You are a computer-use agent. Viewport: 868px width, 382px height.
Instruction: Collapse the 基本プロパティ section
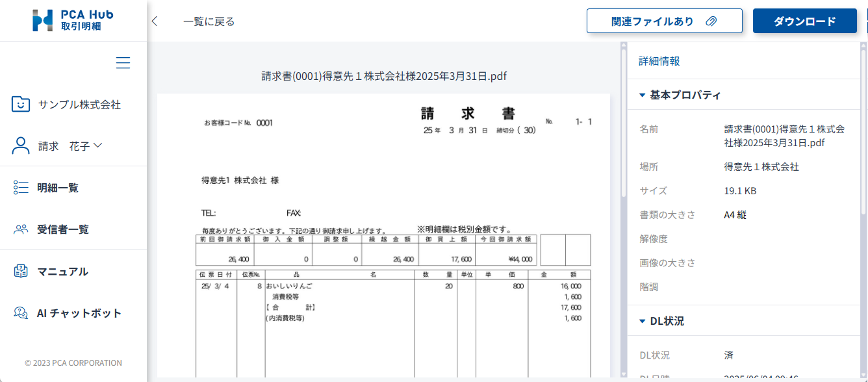click(x=643, y=95)
